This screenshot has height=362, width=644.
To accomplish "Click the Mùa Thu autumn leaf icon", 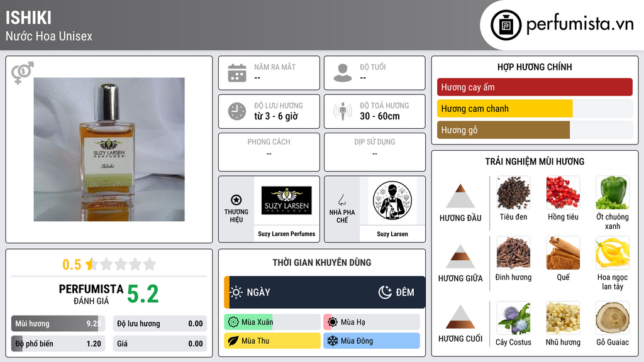I will (233, 341).
